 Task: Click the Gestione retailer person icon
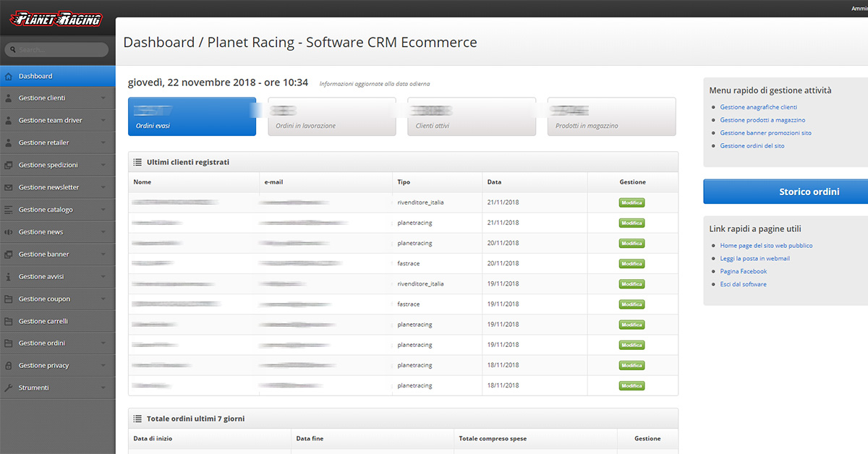tap(9, 143)
